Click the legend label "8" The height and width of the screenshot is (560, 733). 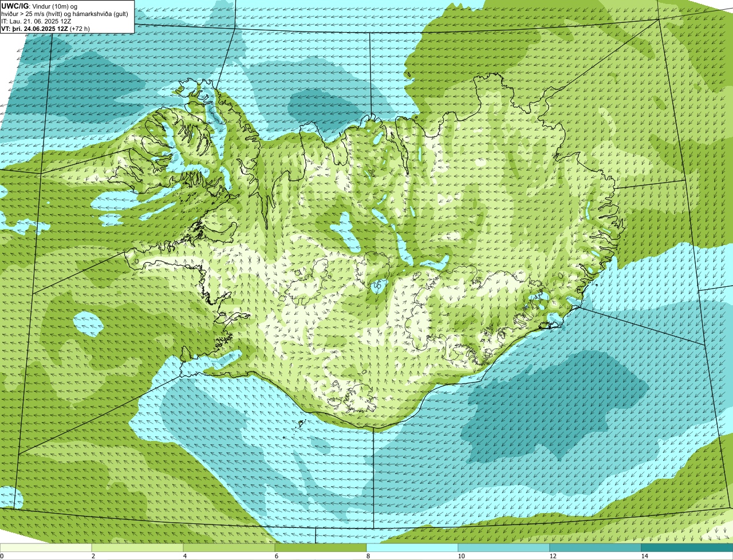pyautogui.click(x=368, y=556)
